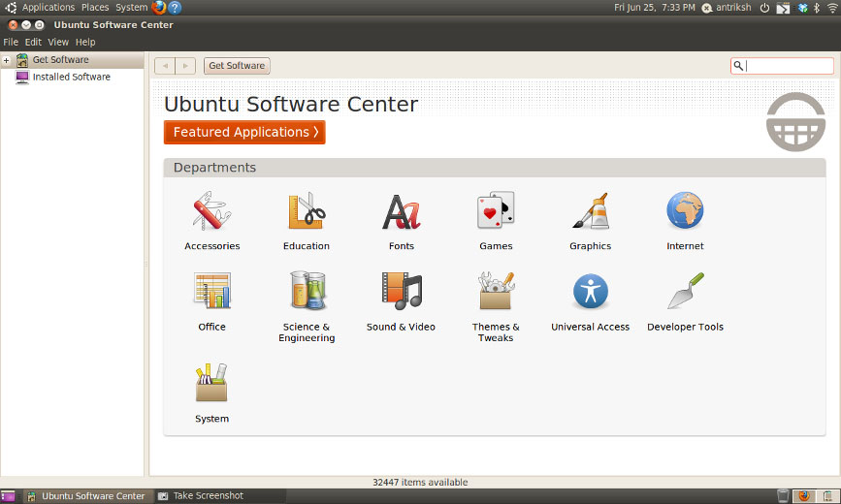Image resolution: width=841 pixels, height=504 pixels.
Task: Open the Bluetooth indicator
Action: point(817,8)
